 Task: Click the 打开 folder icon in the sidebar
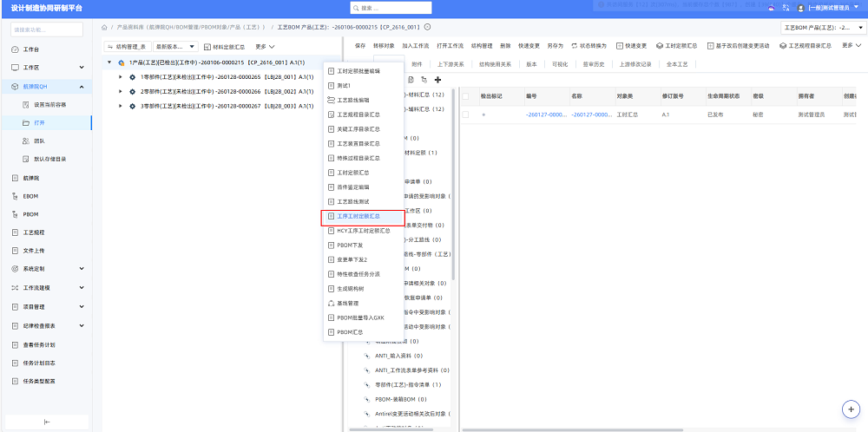[25, 123]
